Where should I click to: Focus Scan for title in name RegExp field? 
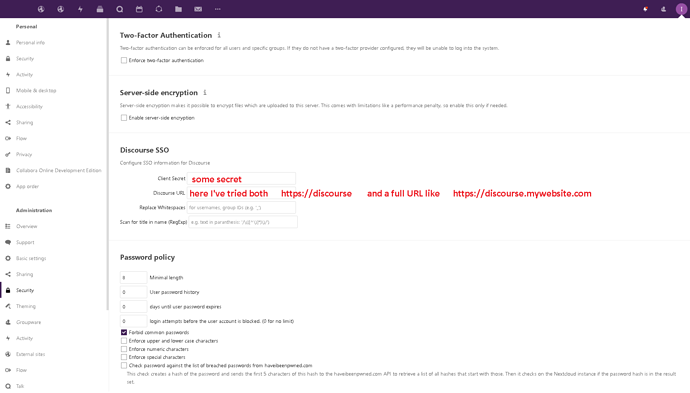(x=243, y=222)
